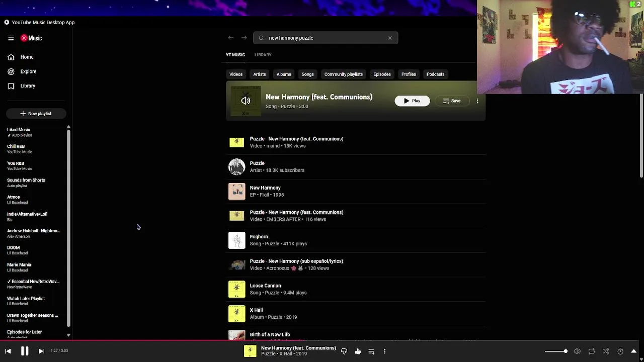Viewport: 644px width, 362px height.
Task: Click the main results scrollbar
Action: tap(641, 136)
